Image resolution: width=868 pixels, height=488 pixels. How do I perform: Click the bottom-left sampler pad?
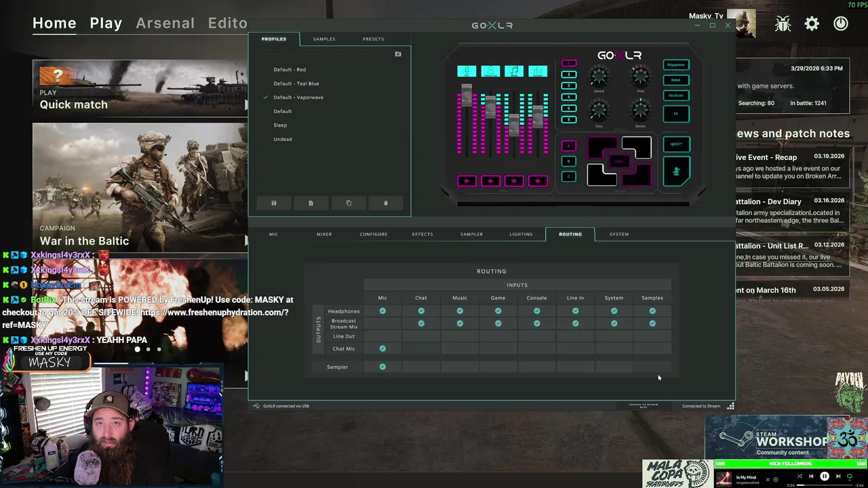pos(601,175)
